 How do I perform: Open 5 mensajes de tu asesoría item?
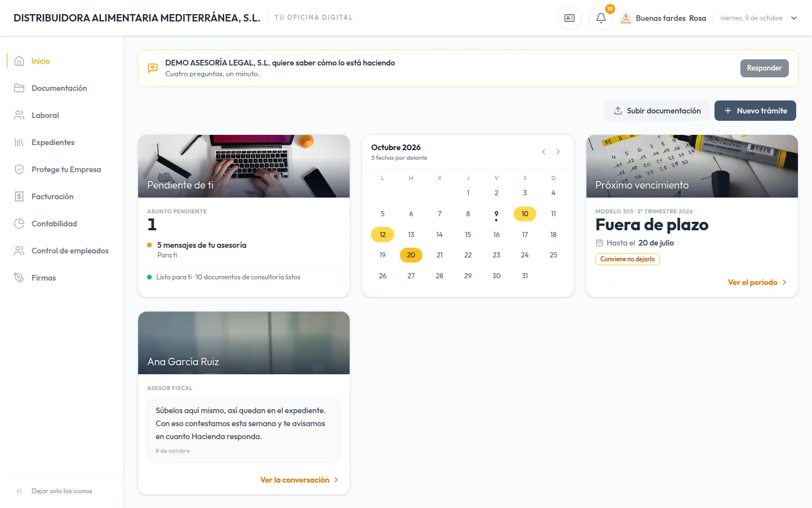click(x=244, y=250)
